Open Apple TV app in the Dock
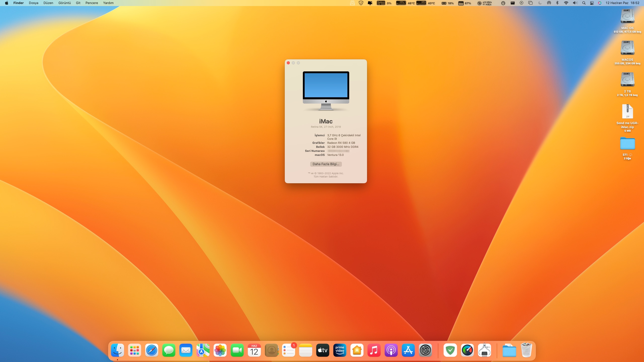The height and width of the screenshot is (362, 644). [323, 350]
